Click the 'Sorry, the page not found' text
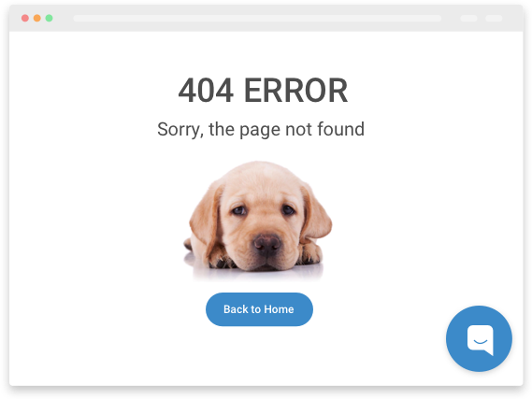532x400 pixels. (x=261, y=130)
